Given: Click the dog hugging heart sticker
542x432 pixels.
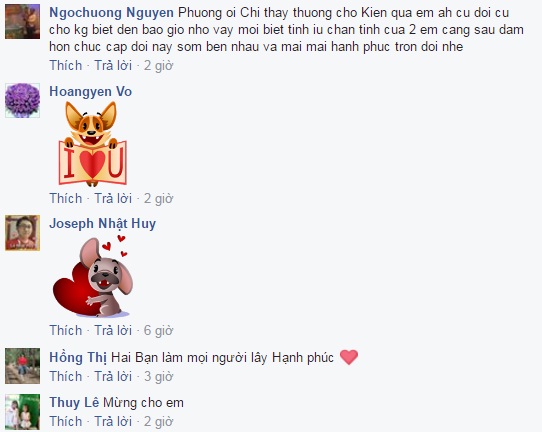Looking at the screenshot, I should coord(93,276).
